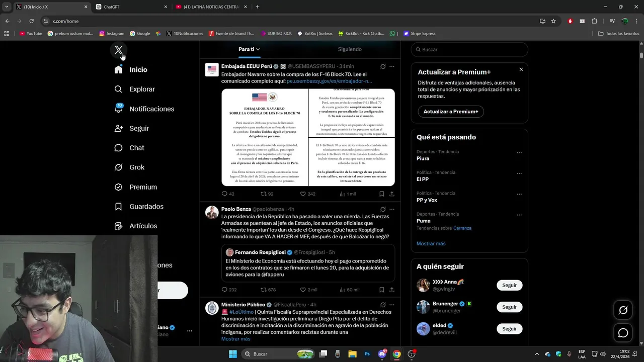This screenshot has width=644, height=362.
Task: Open more options for Puma trend
Action: tap(519, 215)
